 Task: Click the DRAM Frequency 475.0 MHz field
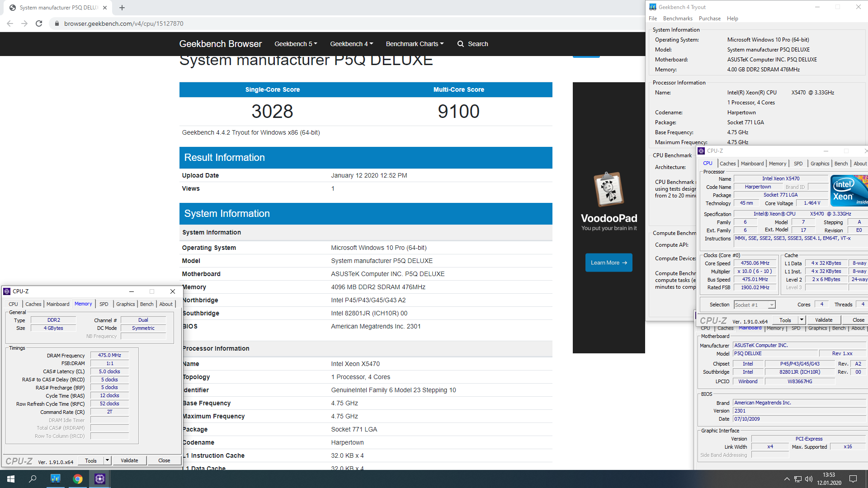pos(109,355)
